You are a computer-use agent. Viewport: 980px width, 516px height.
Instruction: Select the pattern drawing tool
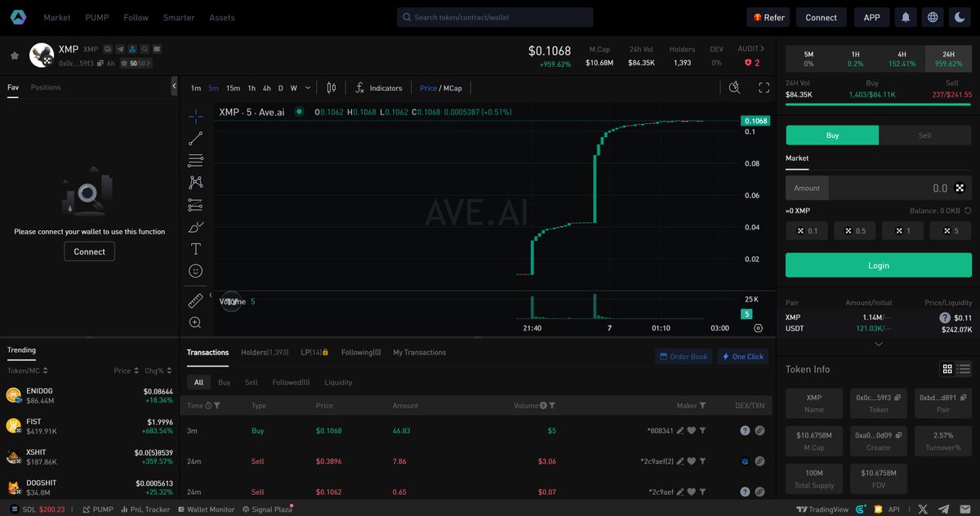tap(196, 183)
